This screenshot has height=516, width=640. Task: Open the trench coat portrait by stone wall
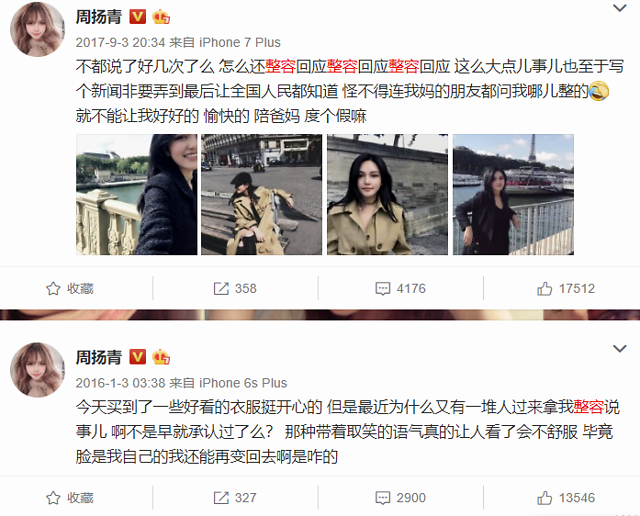387,194
